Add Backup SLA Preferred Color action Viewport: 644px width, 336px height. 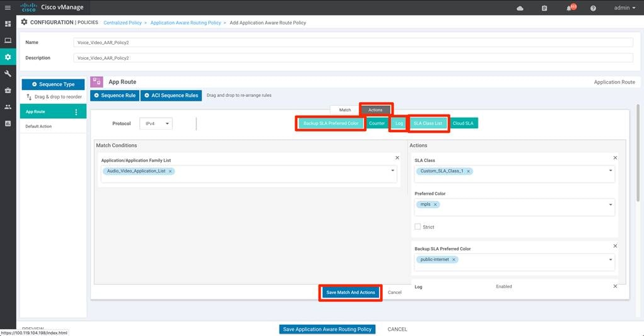[x=330, y=123]
